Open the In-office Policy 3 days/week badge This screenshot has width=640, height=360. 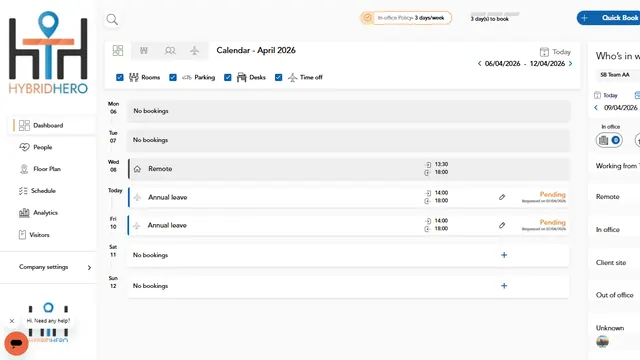[x=406, y=18]
